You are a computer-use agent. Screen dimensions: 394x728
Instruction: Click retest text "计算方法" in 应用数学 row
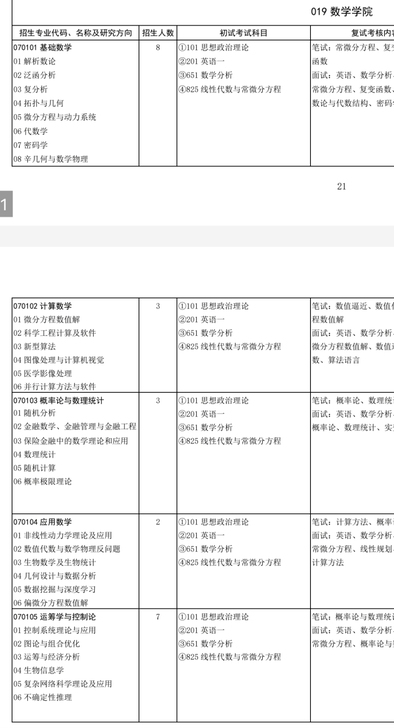328,562
